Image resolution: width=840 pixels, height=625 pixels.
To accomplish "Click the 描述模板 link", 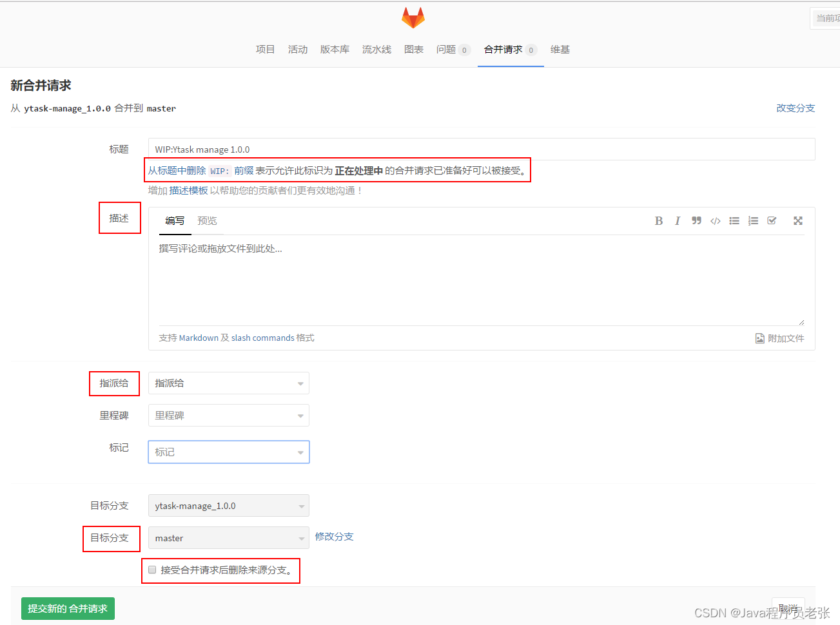I will (188, 191).
